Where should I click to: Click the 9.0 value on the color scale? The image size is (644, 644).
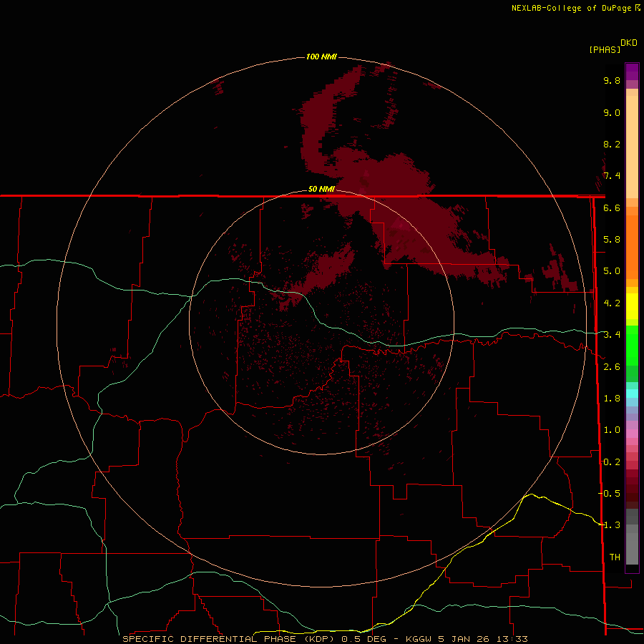tap(612, 112)
